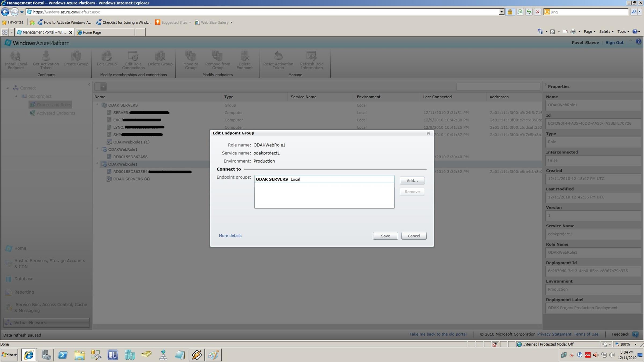Click the grid search input field
Screen dimensions: 644x362
coord(498,87)
